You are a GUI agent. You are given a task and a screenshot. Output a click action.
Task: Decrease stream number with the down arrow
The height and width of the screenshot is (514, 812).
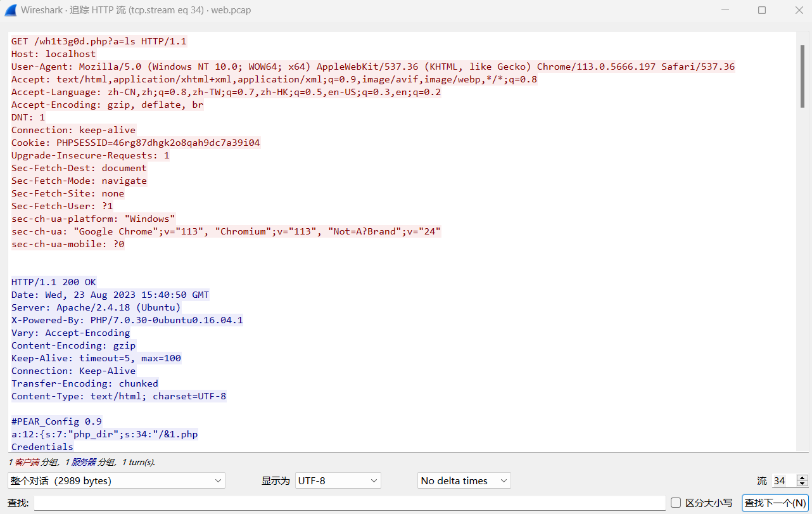pos(802,484)
